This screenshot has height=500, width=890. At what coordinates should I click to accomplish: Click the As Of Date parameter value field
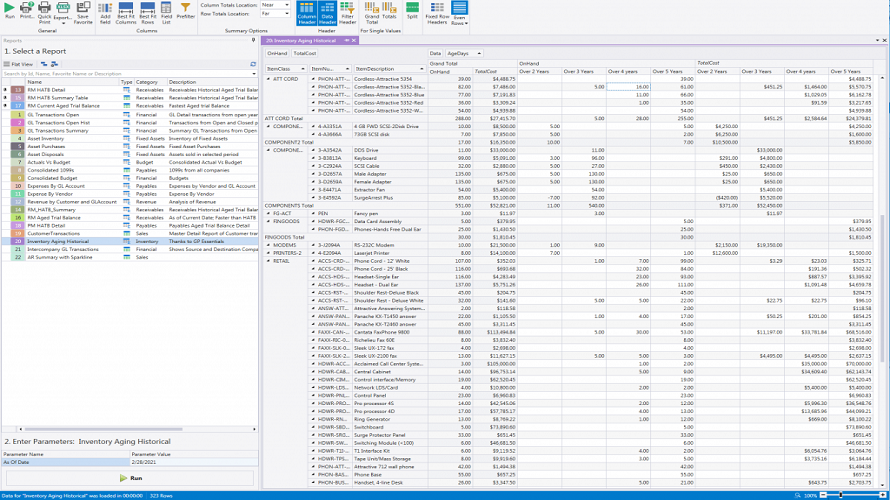(194, 462)
